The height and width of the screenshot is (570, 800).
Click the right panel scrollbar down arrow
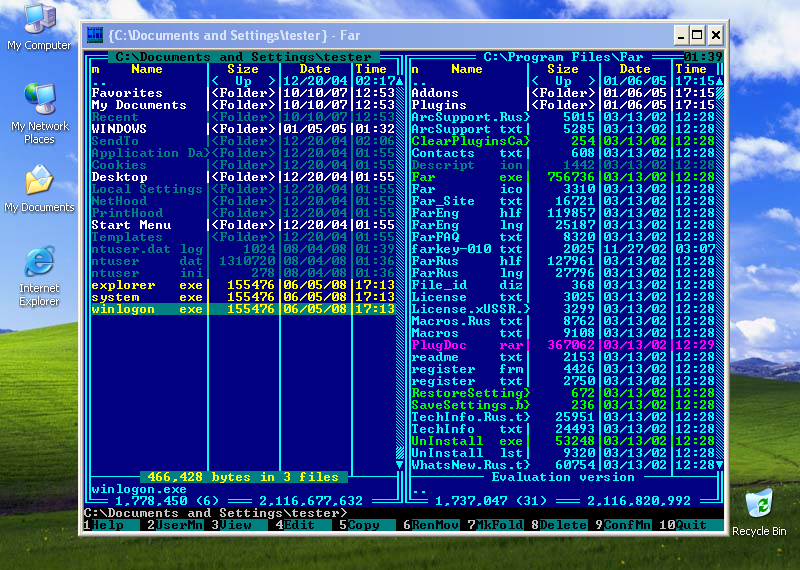pos(719,465)
